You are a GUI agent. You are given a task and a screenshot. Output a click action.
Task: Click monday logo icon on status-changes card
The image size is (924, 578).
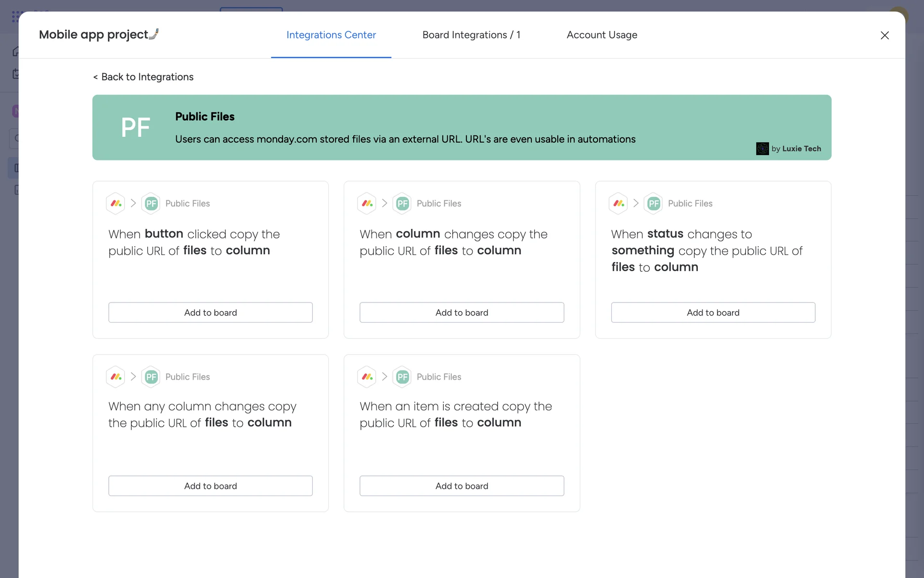pos(618,203)
